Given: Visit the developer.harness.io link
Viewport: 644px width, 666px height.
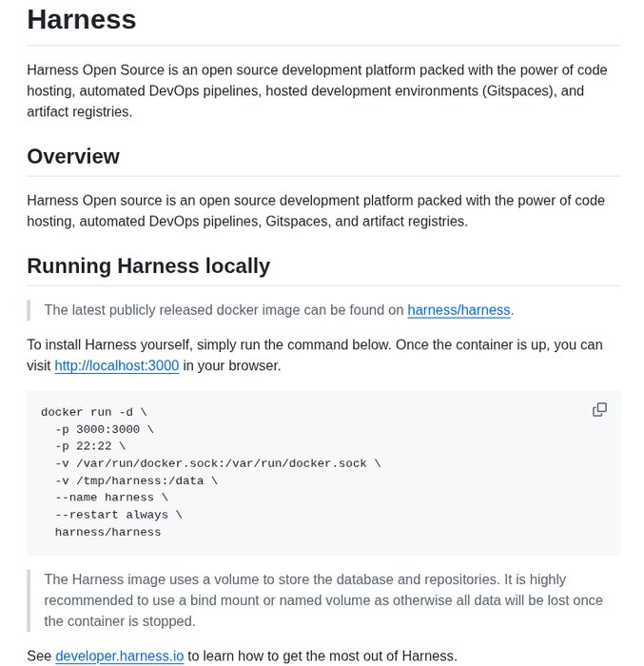Looking at the screenshot, I should 119,656.
